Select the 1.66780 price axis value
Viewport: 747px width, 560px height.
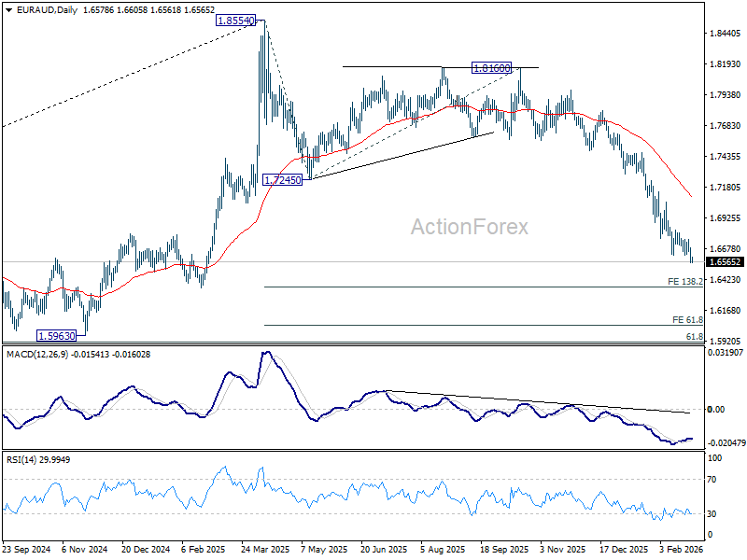tap(726, 249)
